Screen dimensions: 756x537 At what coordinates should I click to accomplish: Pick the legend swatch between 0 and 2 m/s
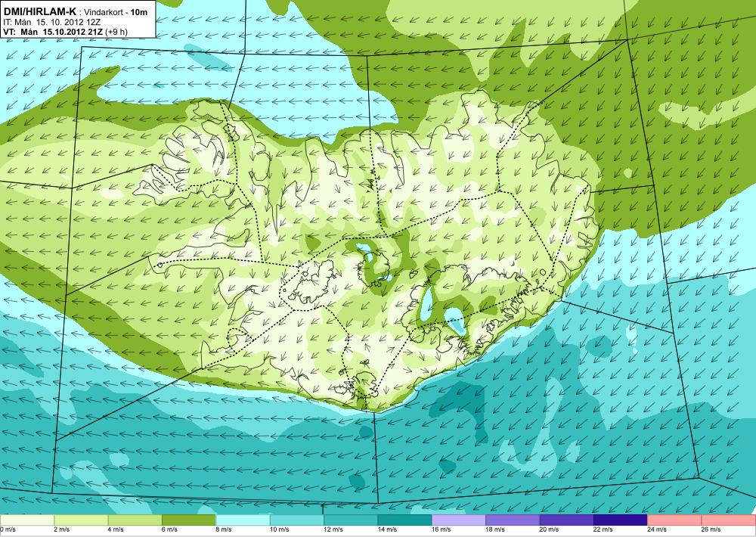tap(27, 520)
